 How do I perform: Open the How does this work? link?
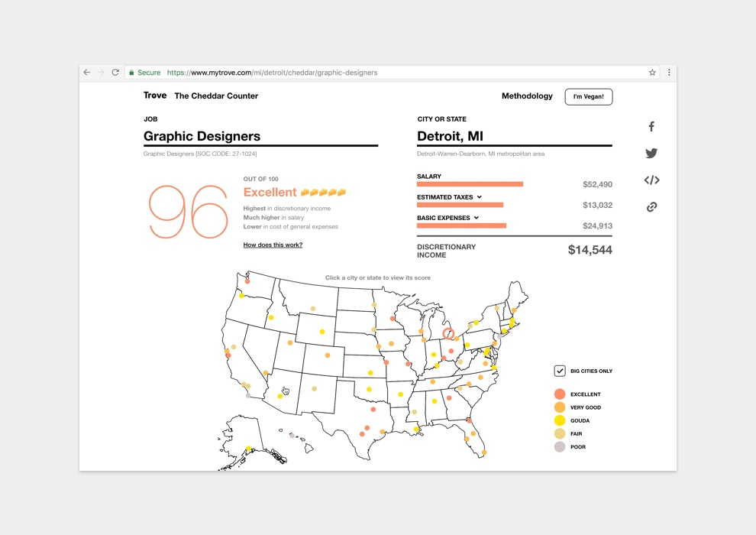click(x=273, y=245)
